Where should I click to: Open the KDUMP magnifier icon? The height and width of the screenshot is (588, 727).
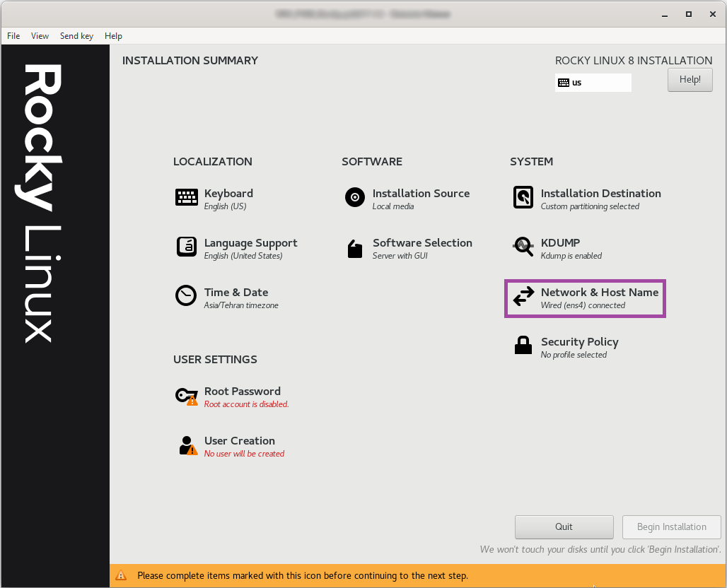click(523, 247)
